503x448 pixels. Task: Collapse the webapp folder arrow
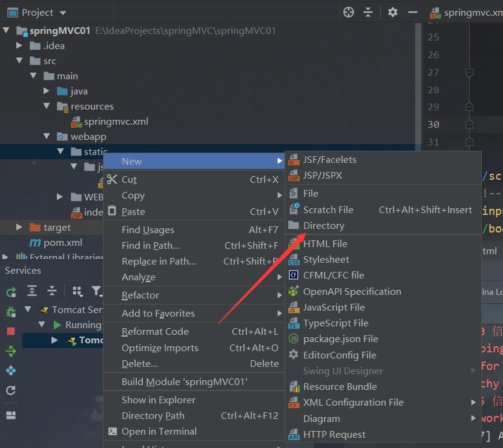(47, 136)
